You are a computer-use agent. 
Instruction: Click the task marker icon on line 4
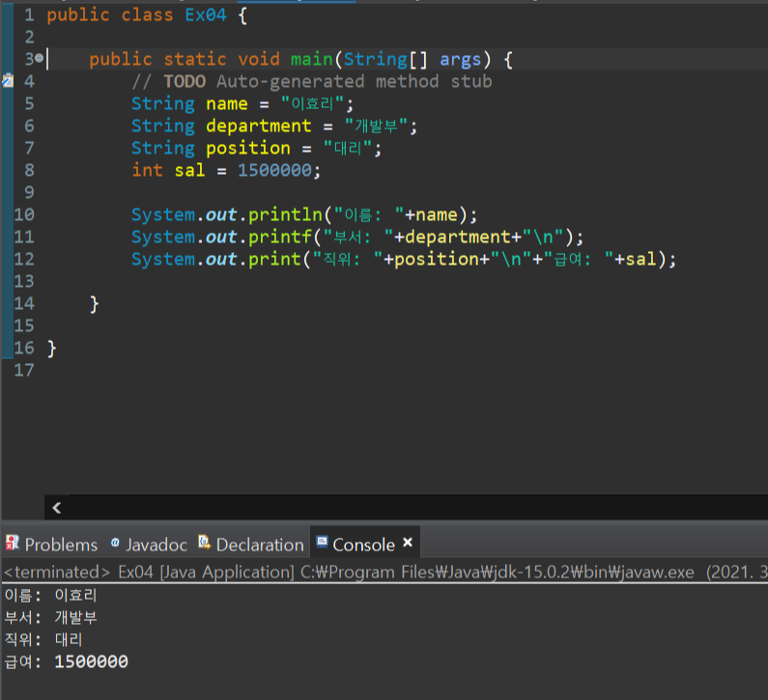click(8, 80)
